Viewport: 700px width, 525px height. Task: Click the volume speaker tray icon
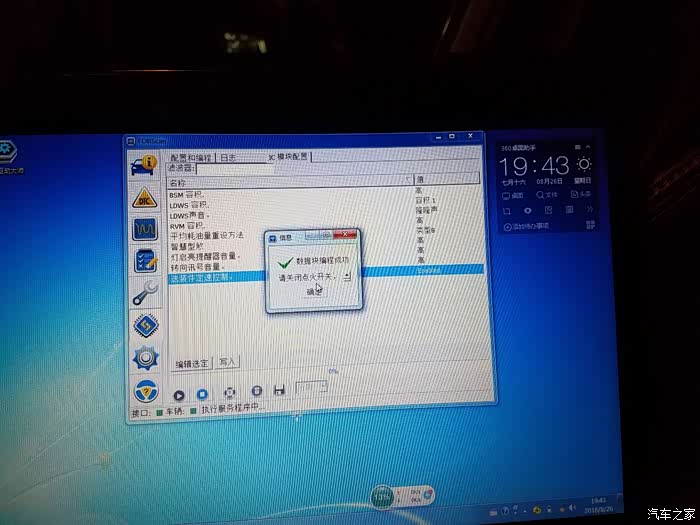tap(572, 508)
